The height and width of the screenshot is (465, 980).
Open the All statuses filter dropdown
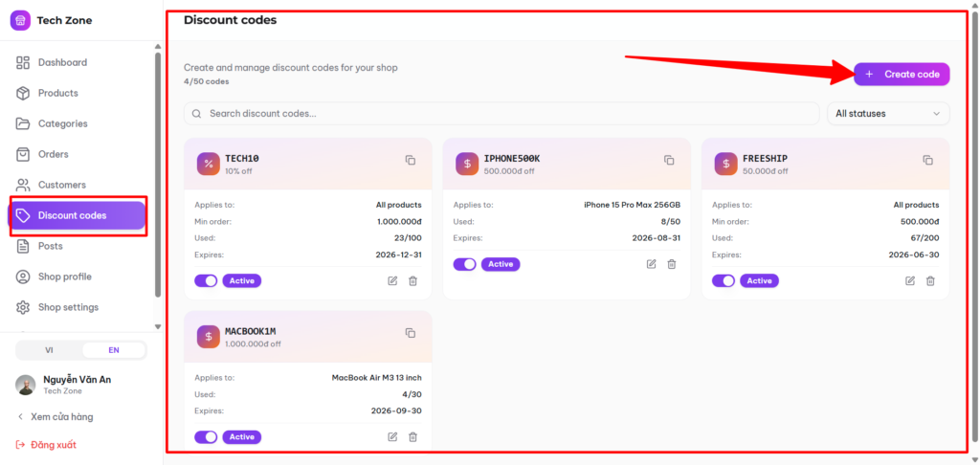[x=888, y=114]
